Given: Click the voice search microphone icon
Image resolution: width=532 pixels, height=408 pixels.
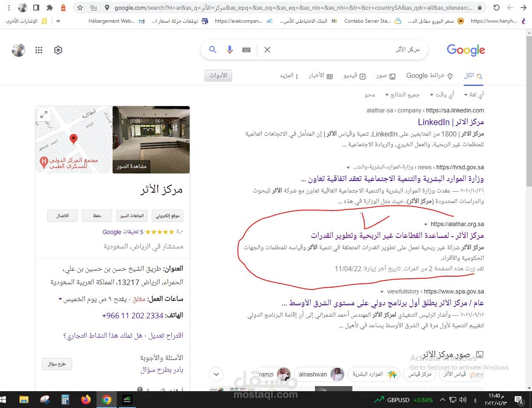Looking at the screenshot, I should click(x=229, y=50).
